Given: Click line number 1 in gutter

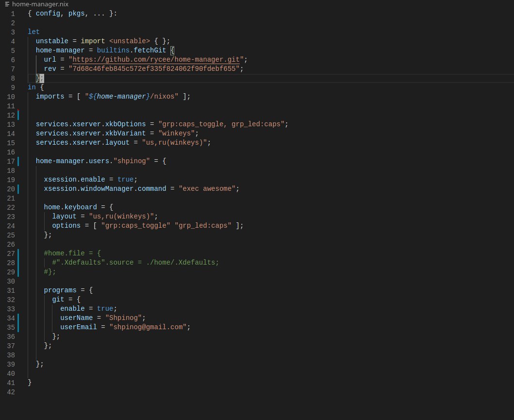Looking at the screenshot, I should point(13,14).
